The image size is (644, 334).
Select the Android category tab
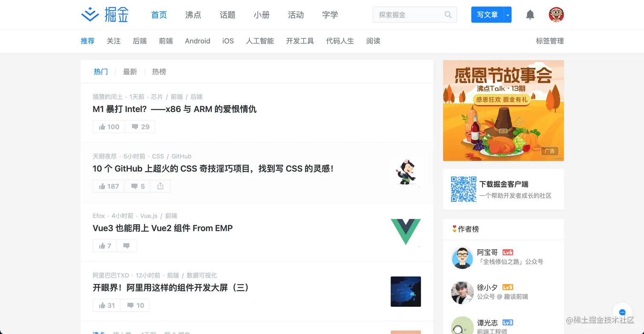tap(198, 41)
